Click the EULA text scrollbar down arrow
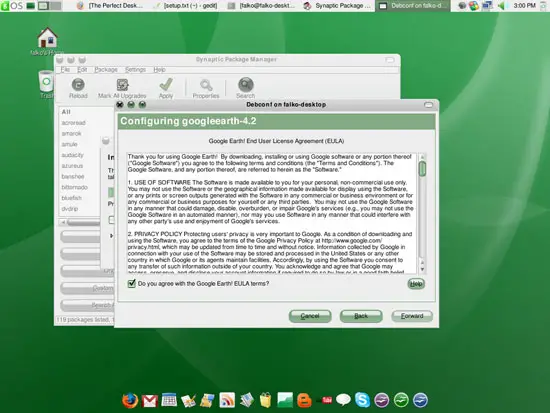550x413 pixels. click(422, 269)
